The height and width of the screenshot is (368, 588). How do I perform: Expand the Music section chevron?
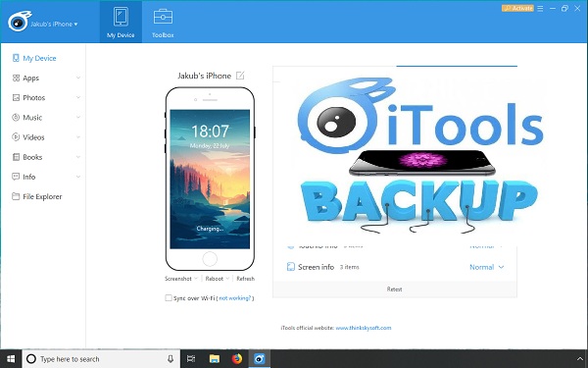78,117
